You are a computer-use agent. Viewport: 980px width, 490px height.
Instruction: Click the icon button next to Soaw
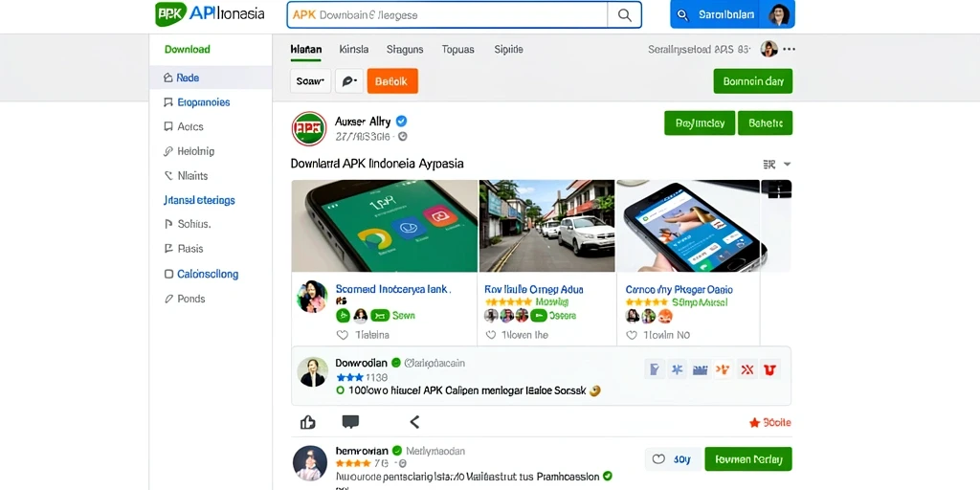click(348, 81)
